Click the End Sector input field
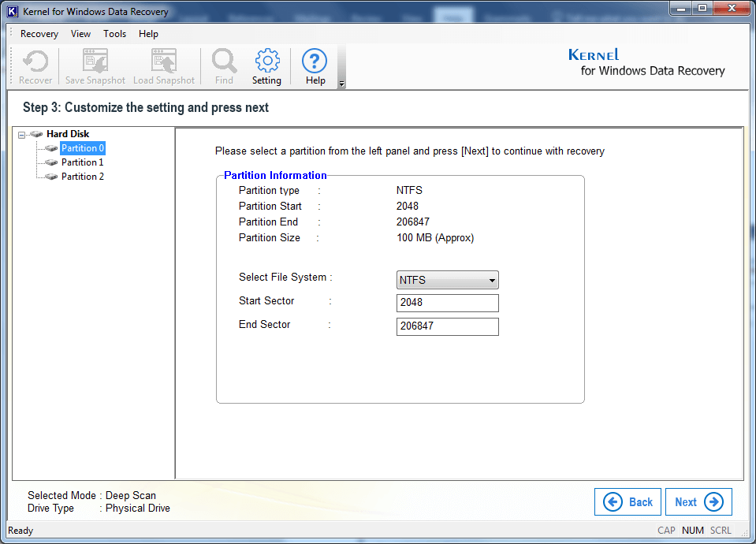The image size is (756, 544). click(448, 326)
